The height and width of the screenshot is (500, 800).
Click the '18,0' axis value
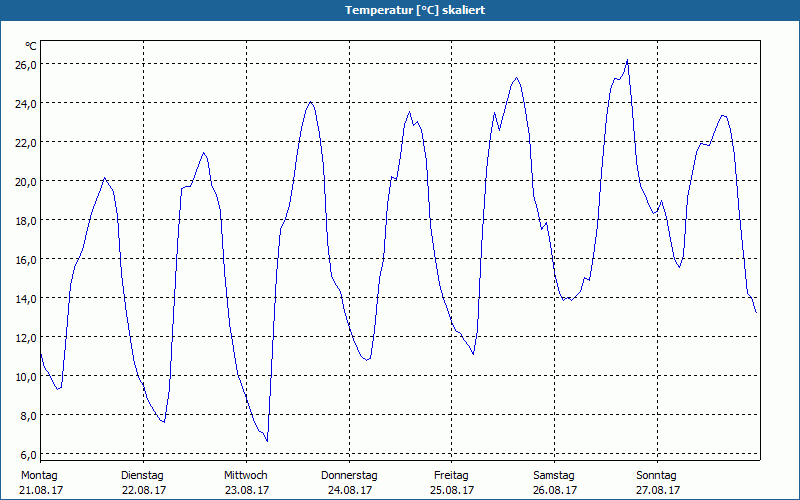tap(28, 221)
